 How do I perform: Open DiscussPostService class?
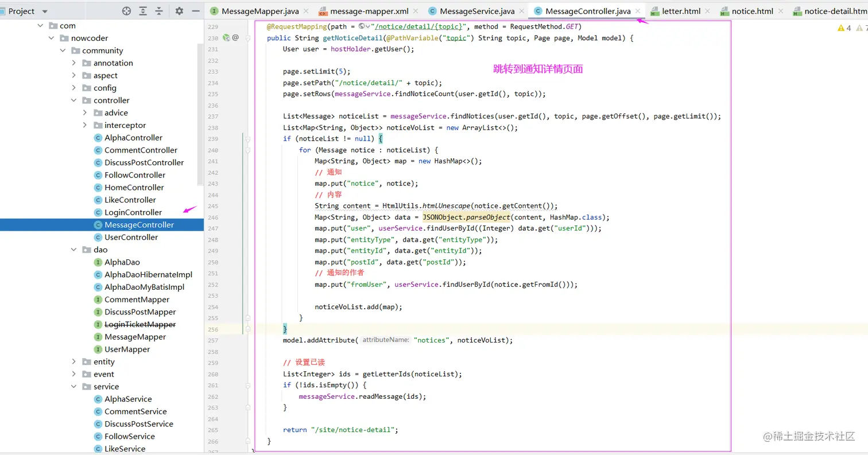pyautogui.click(x=138, y=424)
